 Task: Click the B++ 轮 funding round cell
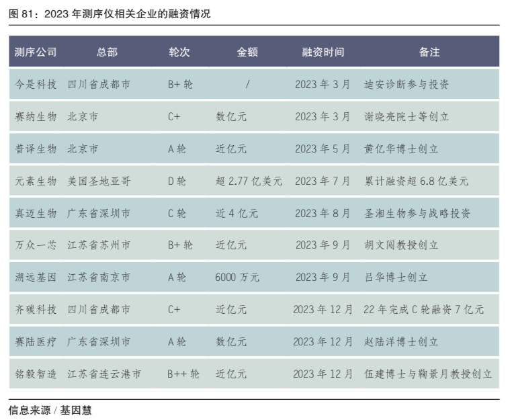pyautogui.click(x=183, y=374)
